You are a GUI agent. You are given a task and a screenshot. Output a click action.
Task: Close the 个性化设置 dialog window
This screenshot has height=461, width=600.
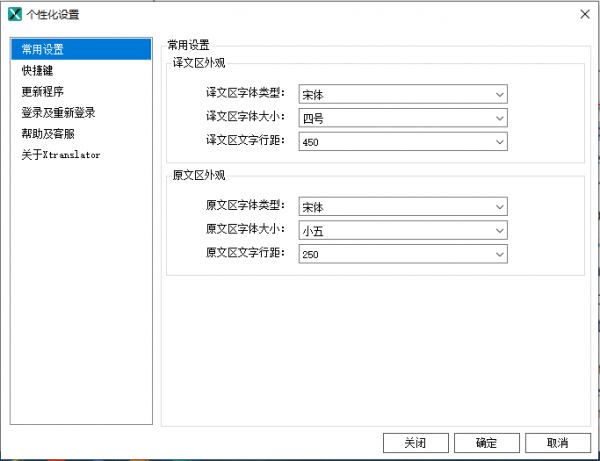[x=583, y=15]
